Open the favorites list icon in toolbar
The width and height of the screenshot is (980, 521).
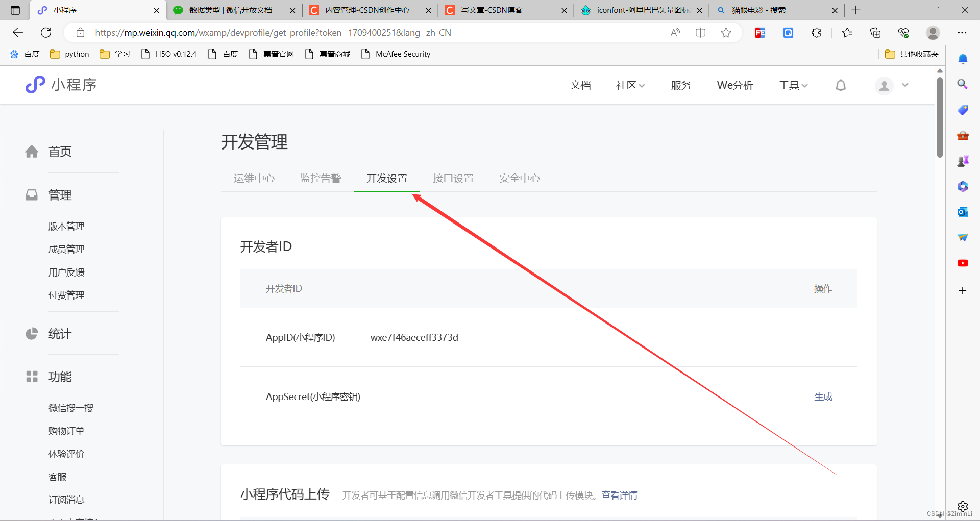tap(847, 33)
